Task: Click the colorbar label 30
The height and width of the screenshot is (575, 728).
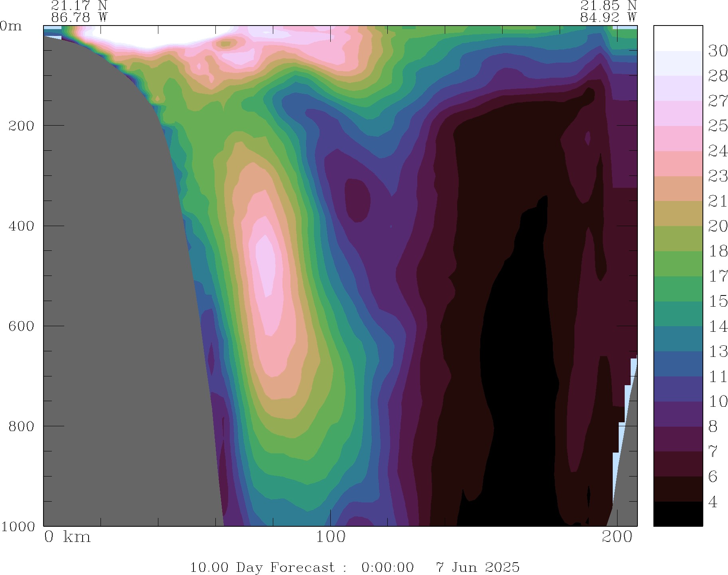Action: click(x=717, y=51)
